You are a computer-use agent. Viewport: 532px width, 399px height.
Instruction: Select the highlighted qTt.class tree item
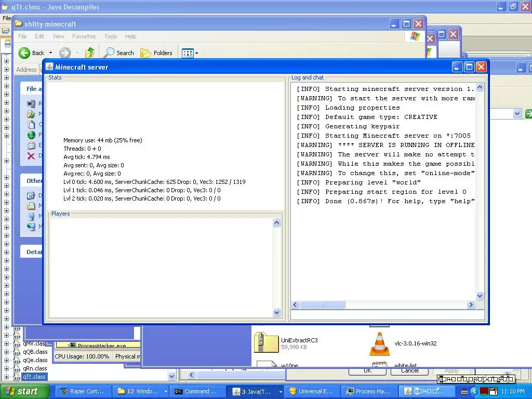34,377
